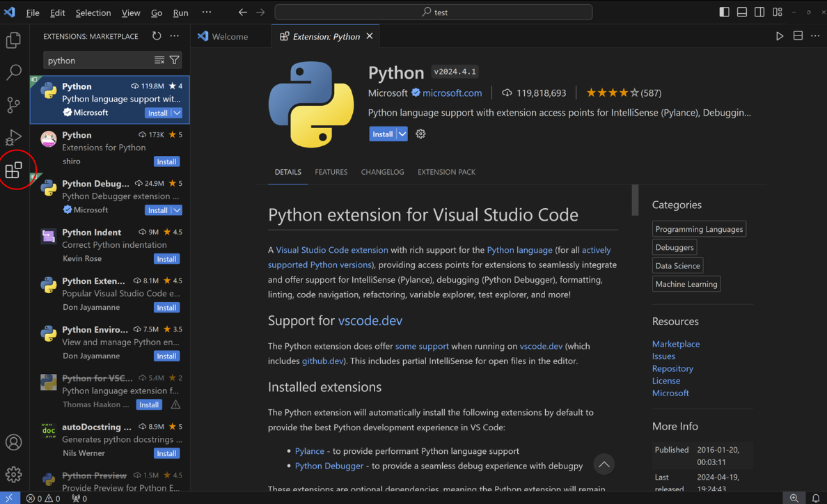Open the File menu
The width and height of the screenshot is (827, 504).
coord(33,13)
